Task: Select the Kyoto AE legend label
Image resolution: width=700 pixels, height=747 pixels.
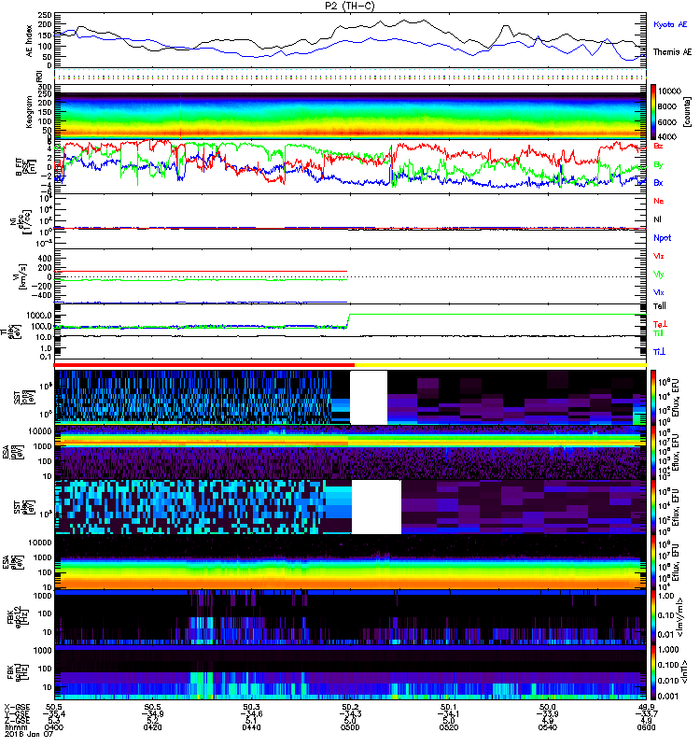Action: [670, 24]
